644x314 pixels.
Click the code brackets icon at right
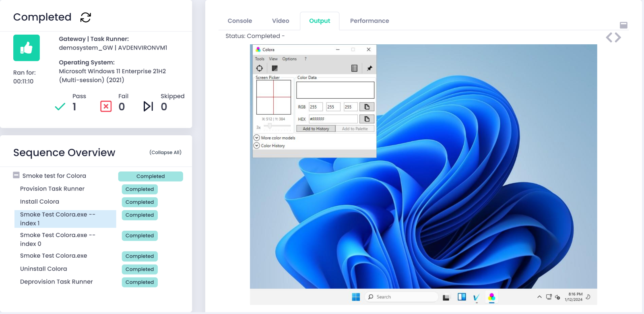[x=613, y=37]
